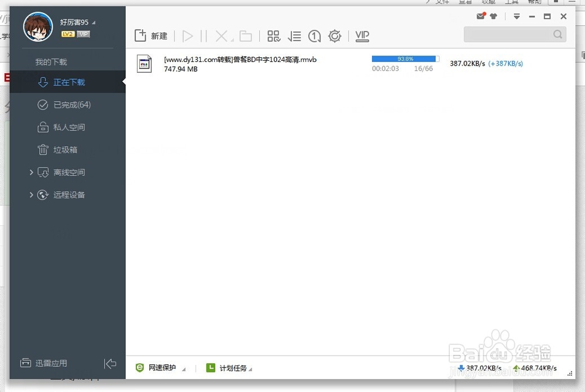Pause the download with pause icon

[204, 36]
